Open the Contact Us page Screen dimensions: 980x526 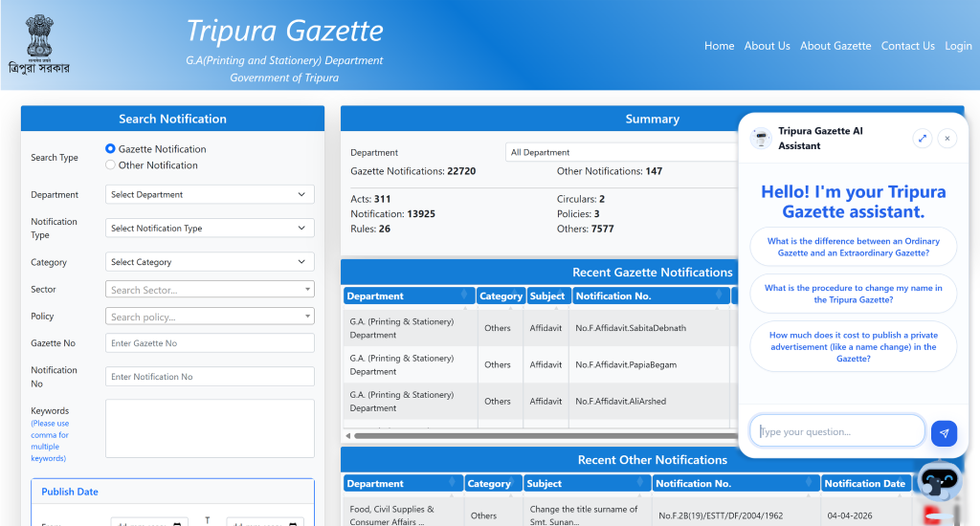point(907,46)
